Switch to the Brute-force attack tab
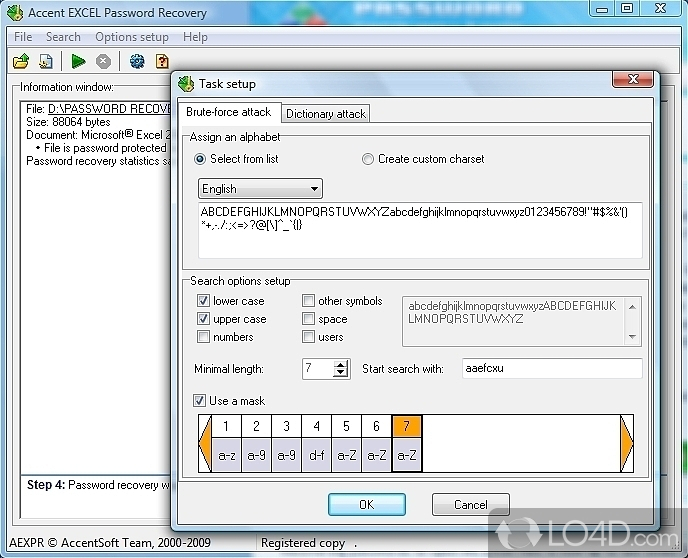The image size is (688, 558). (229, 112)
